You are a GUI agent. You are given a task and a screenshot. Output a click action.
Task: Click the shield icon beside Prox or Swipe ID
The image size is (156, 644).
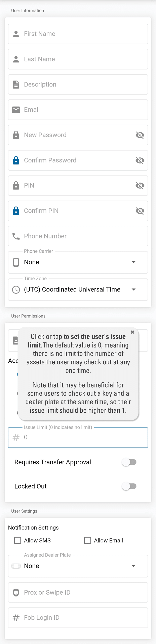(16, 592)
